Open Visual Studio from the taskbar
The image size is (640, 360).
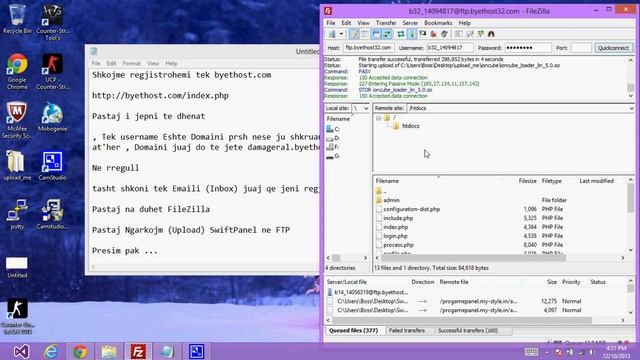(x=21, y=351)
